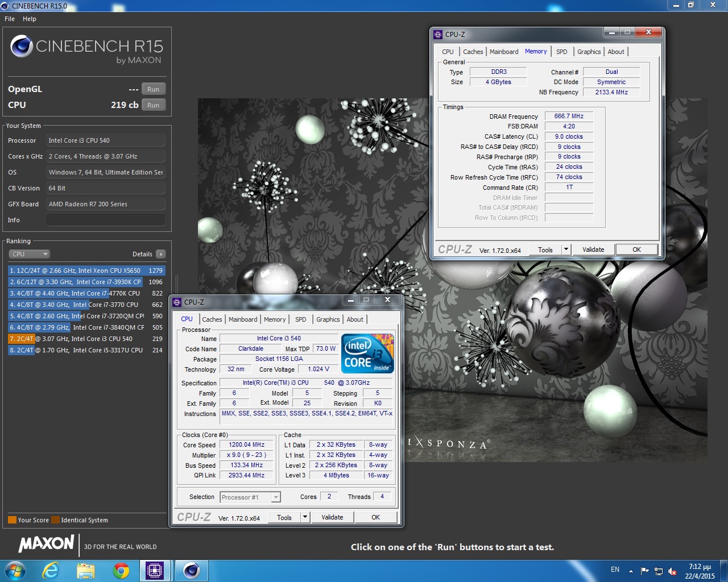Switch to the CPU-Z taskbar icon

(x=155, y=571)
